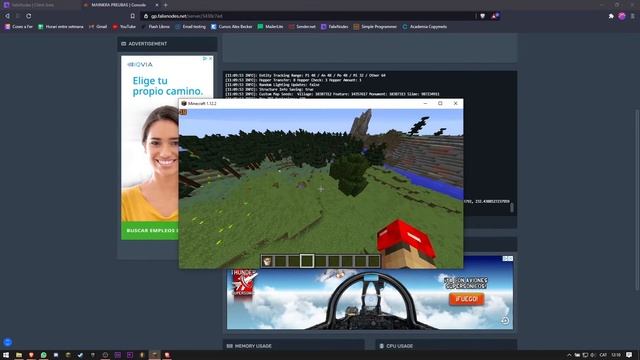Open Minecraft app in taskbar
This screenshot has height=360, width=640.
point(154,355)
